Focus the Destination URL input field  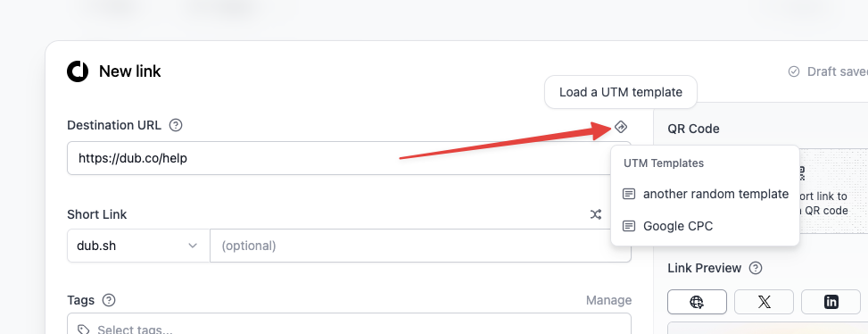tap(349, 158)
